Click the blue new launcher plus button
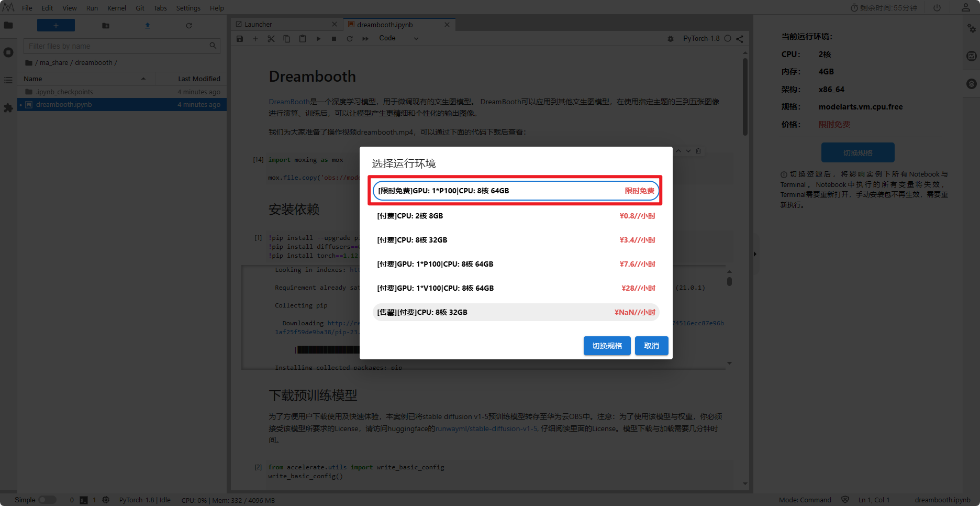Screen dimensions: 980x506 56,25
